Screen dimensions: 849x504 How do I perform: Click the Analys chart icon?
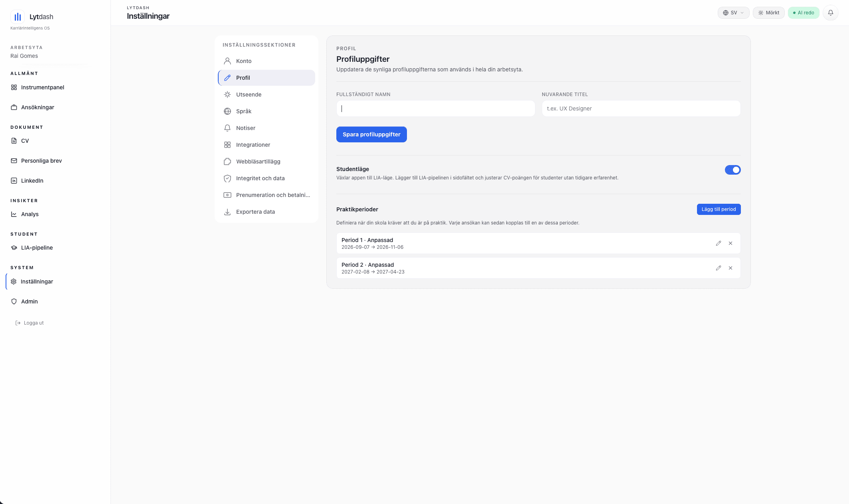(x=14, y=214)
